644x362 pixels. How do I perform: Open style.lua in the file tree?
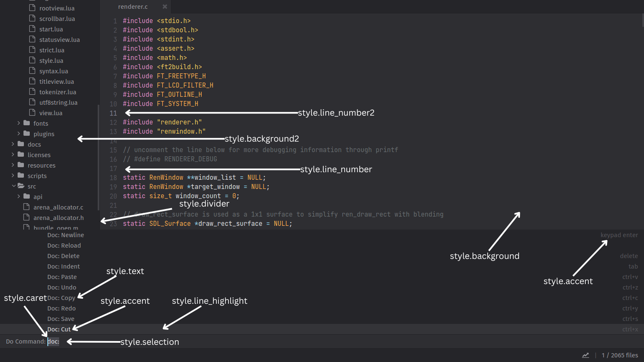pyautogui.click(x=51, y=60)
